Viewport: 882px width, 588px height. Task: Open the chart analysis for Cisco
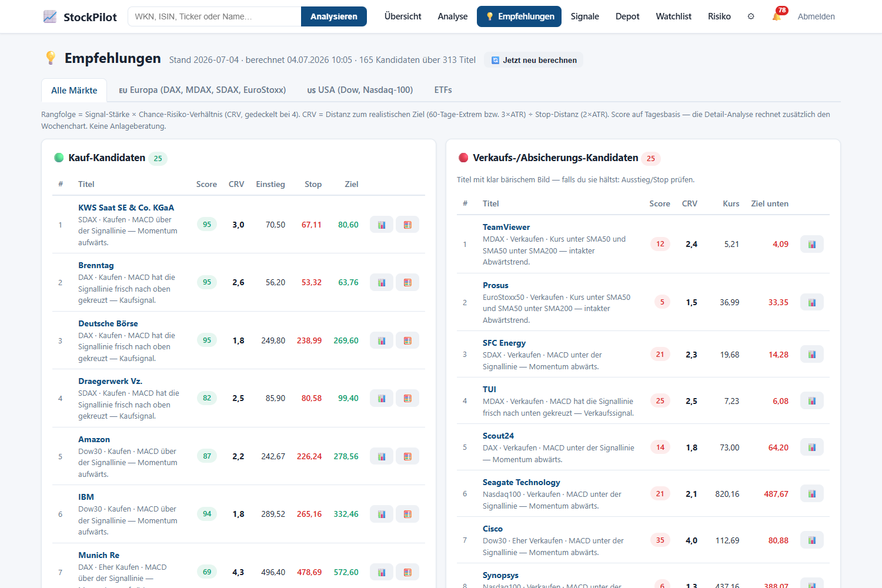point(812,540)
